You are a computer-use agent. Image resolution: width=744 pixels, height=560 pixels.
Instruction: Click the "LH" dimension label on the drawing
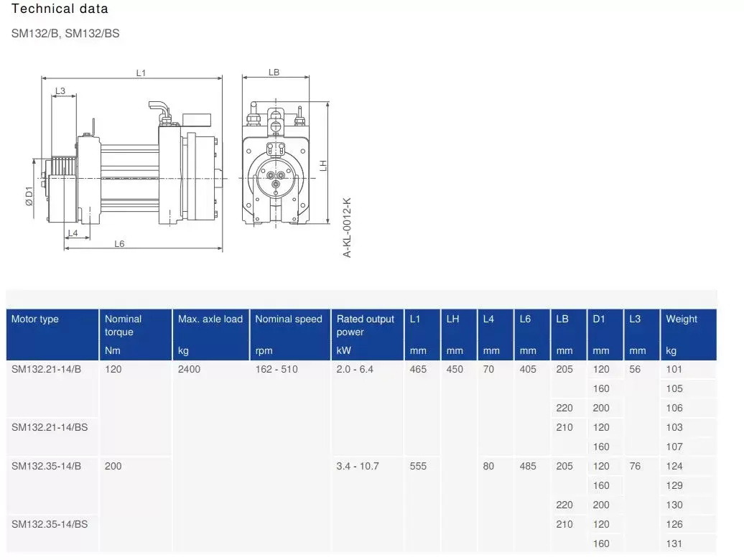click(323, 166)
